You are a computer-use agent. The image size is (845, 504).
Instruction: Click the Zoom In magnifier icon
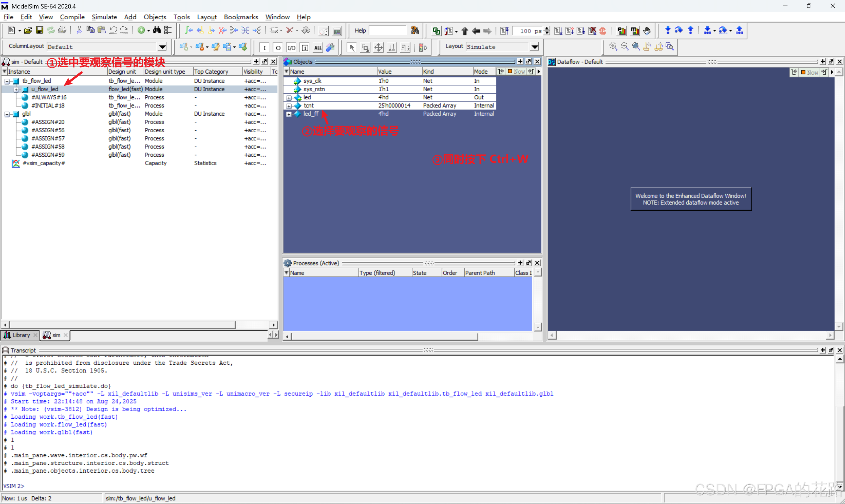click(613, 47)
